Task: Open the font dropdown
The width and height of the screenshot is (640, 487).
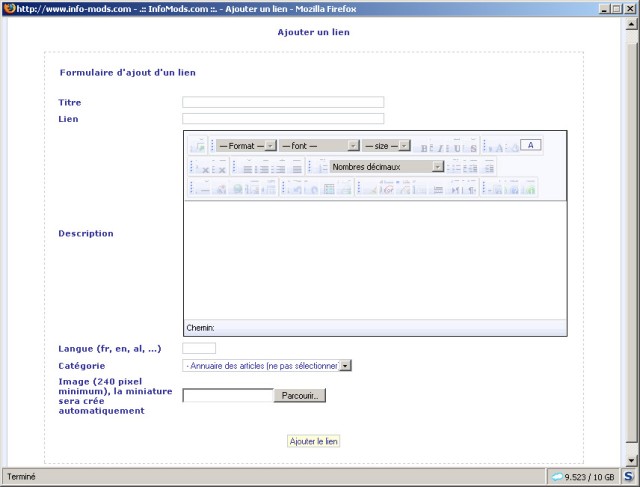Action: click(320, 146)
